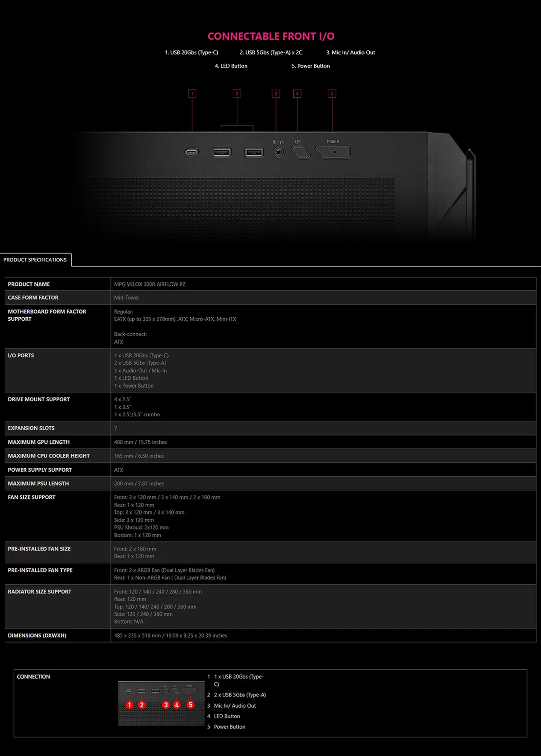
Task: Click the CONNECTABLE FRONT I/O heading
Action: pos(271,36)
